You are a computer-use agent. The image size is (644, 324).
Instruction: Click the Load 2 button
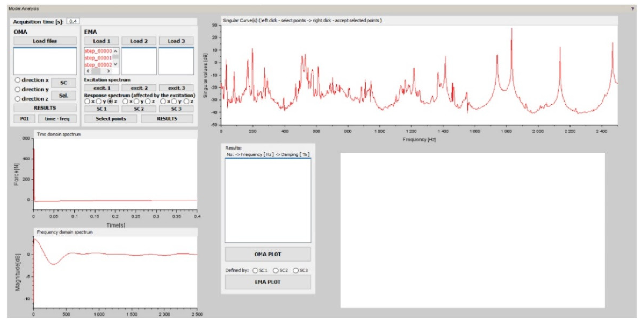point(139,41)
